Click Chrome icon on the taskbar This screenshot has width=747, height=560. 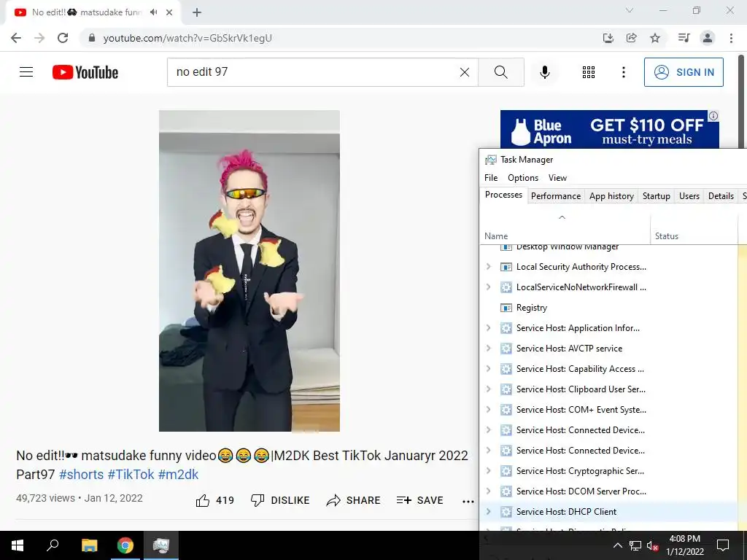click(125, 545)
